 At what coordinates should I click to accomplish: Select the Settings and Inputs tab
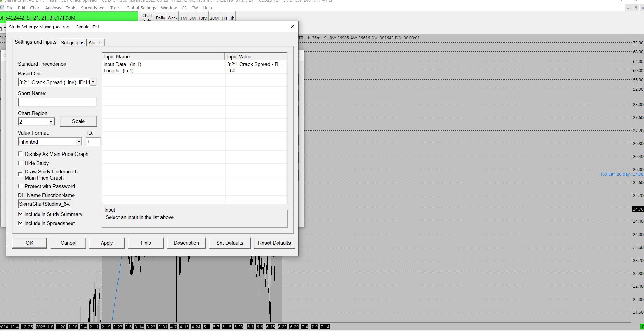[x=36, y=42]
